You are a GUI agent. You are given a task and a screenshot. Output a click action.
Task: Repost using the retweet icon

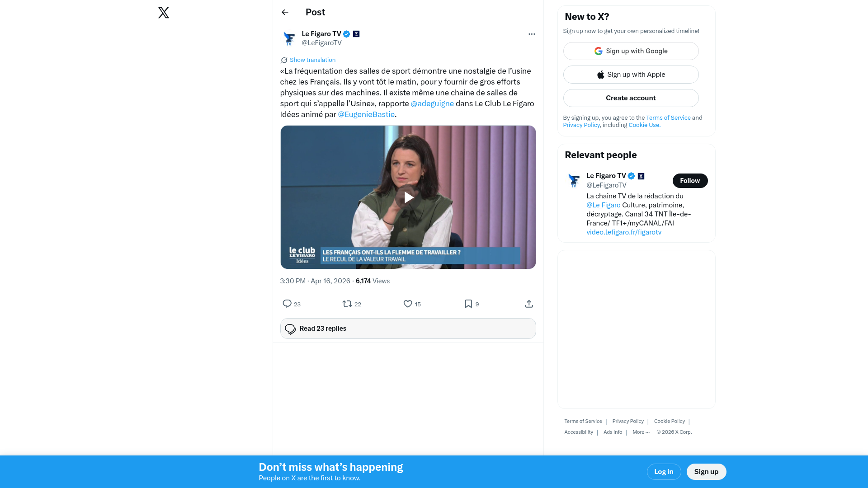[347, 304]
